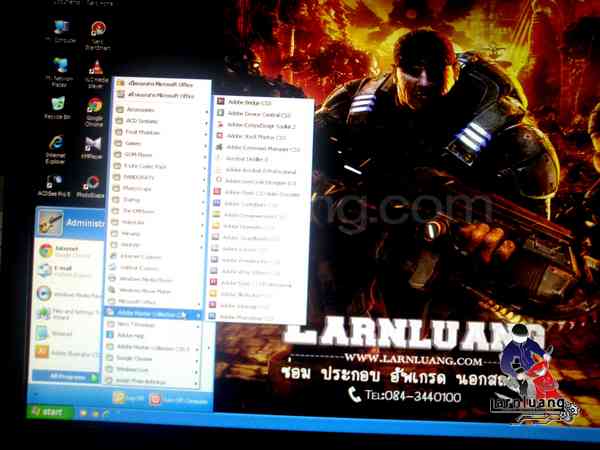600x450 pixels.
Task: Launch Internet Explorer from the desktop
Action: click(x=56, y=149)
